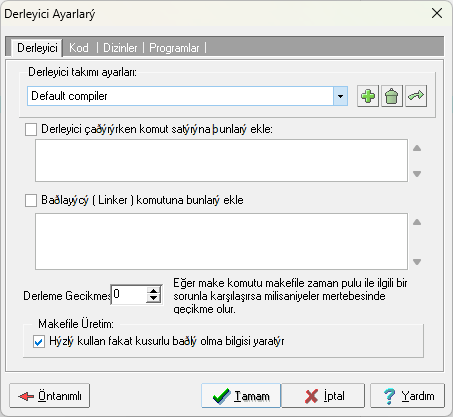Screen dimensions: 453x417
Task: Enable Linker command additions checkbox
Action: (x=31, y=201)
